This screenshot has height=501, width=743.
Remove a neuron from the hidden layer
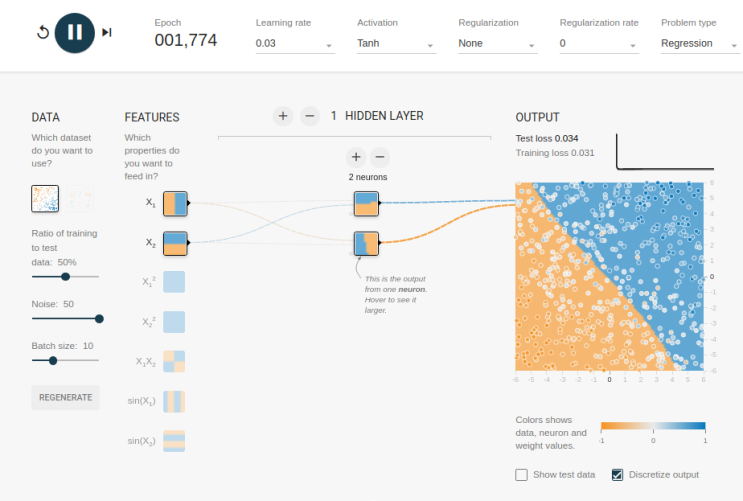point(380,157)
